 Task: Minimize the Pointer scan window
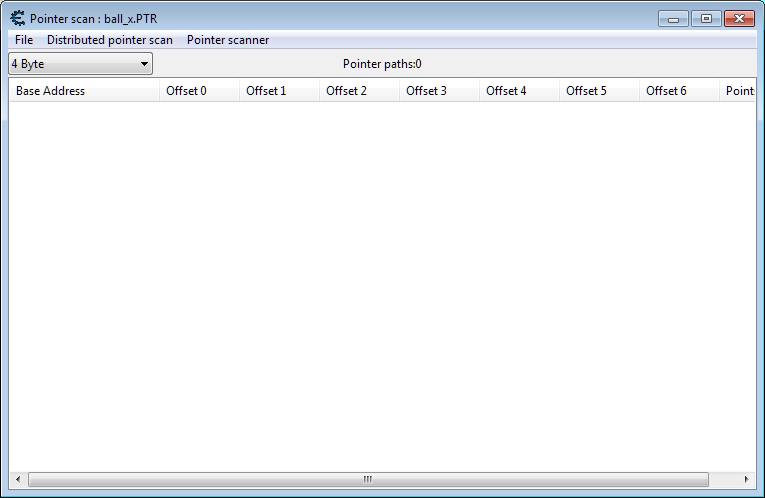click(673, 18)
